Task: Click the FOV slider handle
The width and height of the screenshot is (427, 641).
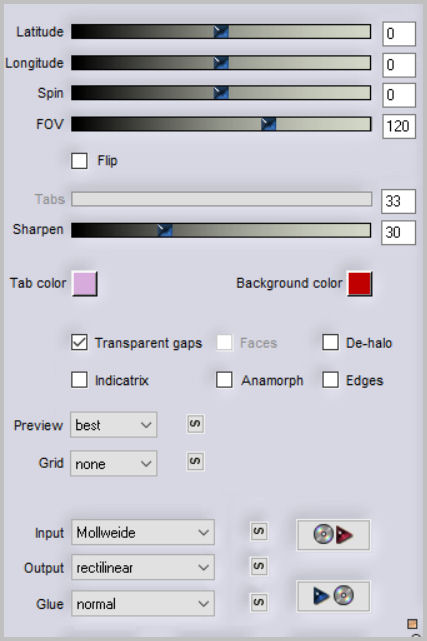Action: click(x=268, y=124)
